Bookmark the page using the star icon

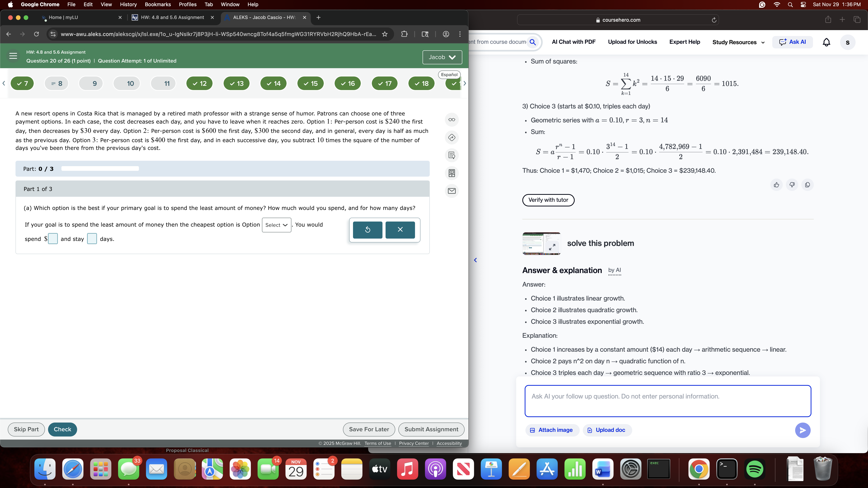pyautogui.click(x=384, y=34)
